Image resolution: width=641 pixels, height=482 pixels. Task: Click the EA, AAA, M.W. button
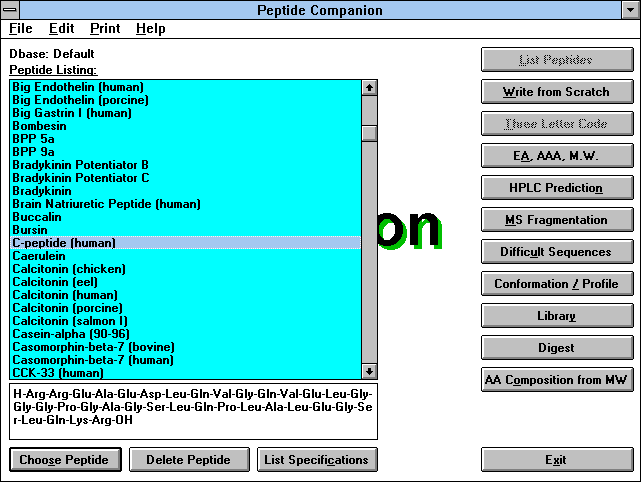tap(557, 156)
